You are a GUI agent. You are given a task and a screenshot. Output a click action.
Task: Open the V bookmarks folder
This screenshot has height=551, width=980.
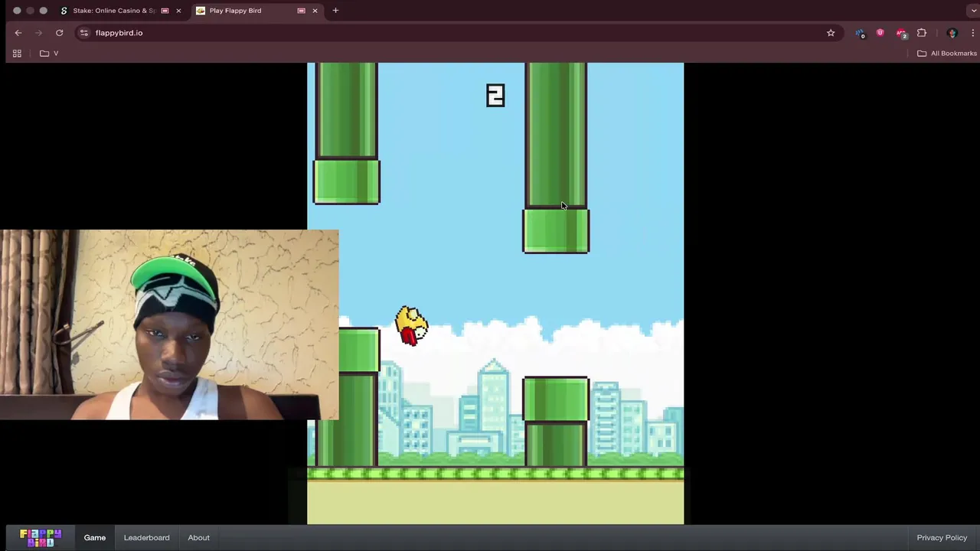coord(50,54)
